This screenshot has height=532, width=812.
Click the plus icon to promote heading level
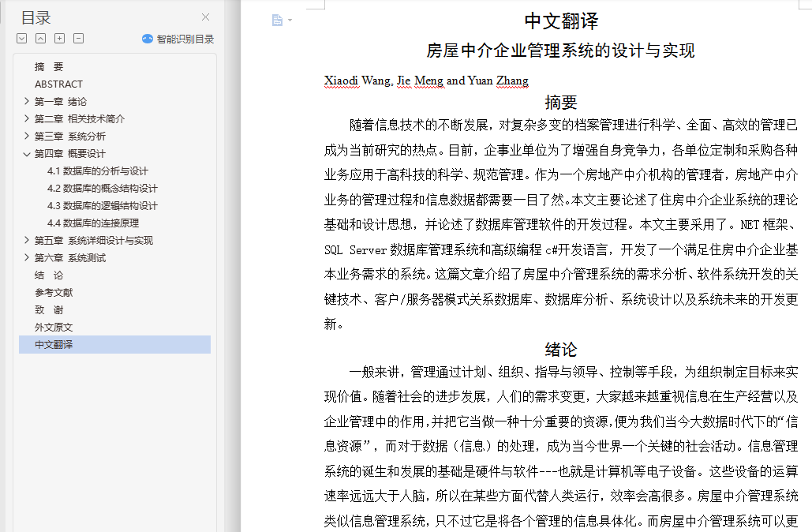[59, 39]
